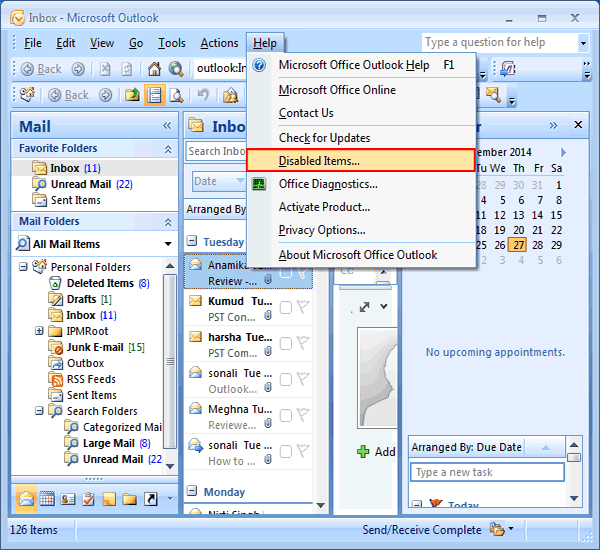This screenshot has width=600, height=550.
Task: Click the toolbar Back button in top row
Action: point(41,69)
